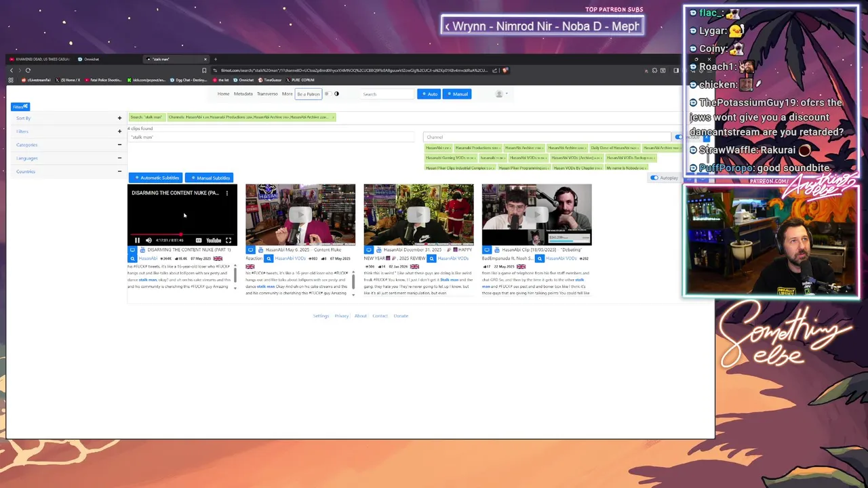This screenshot has height=488, width=868.
Task: Click YouTube icon beside DISARMING THE CONTENT NUKE title
Action: (x=142, y=250)
